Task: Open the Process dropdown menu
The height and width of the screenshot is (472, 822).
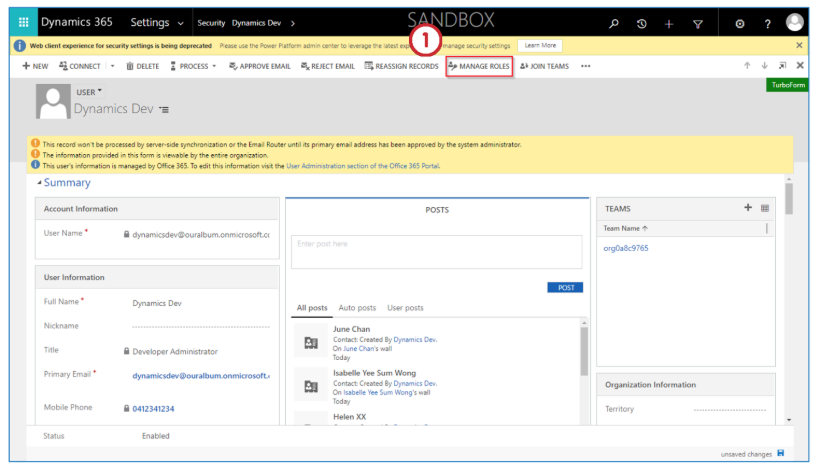Action: point(194,66)
